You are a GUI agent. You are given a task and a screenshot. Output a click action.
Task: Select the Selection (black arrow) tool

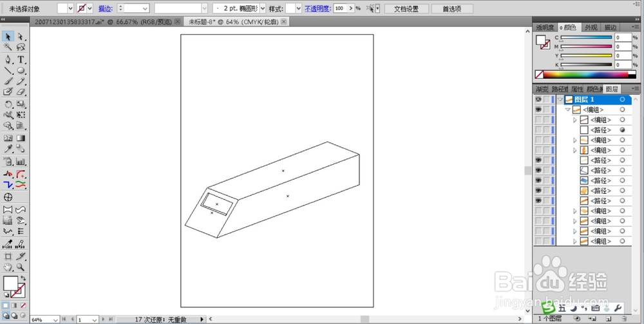click(x=8, y=37)
